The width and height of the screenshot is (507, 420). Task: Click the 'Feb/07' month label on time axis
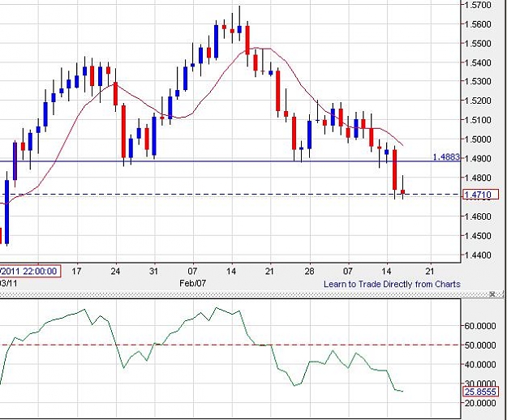[193, 283]
